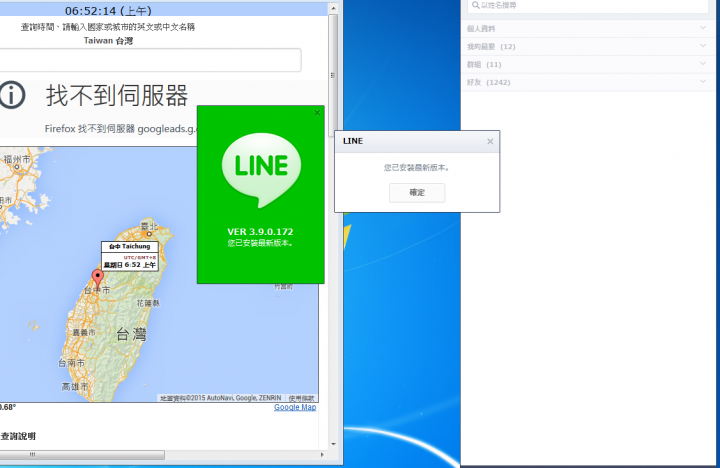The width and height of the screenshot is (720, 468).
Task: Click the LINE speech bubble logo
Action: click(261, 170)
